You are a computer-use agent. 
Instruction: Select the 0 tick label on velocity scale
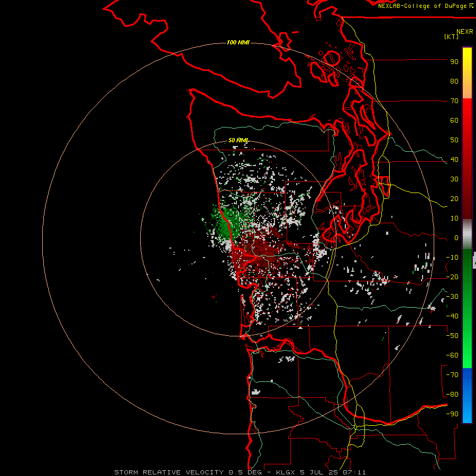coord(456,238)
